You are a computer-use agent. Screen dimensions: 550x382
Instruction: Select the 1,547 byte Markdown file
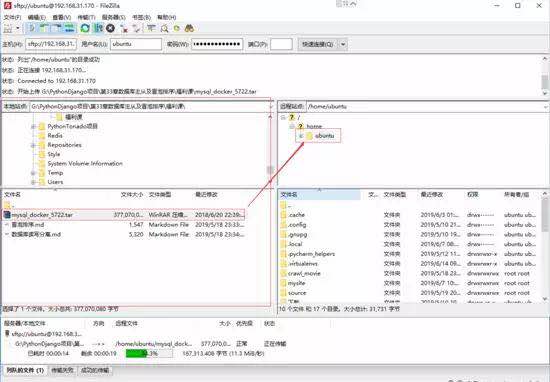(123, 224)
